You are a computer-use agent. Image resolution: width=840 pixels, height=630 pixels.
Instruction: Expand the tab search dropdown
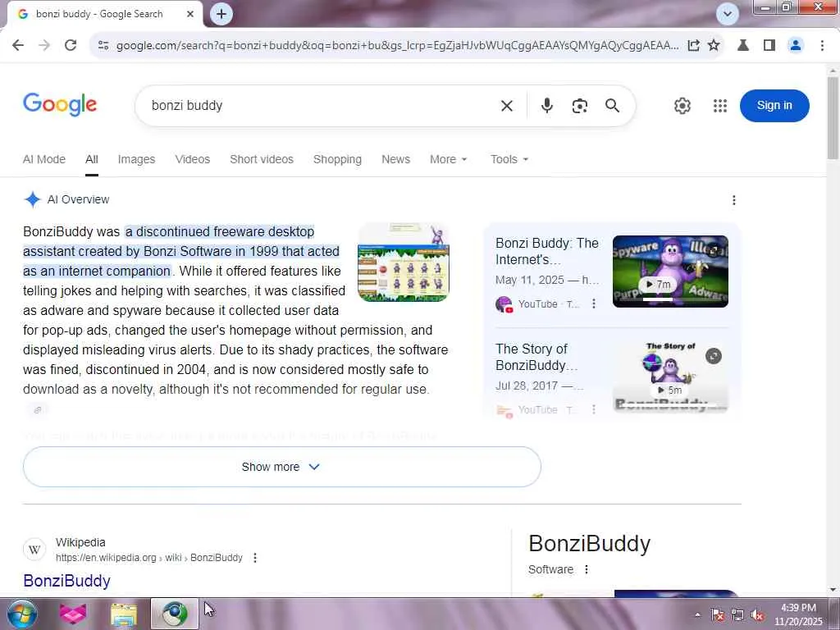tap(727, 14)
